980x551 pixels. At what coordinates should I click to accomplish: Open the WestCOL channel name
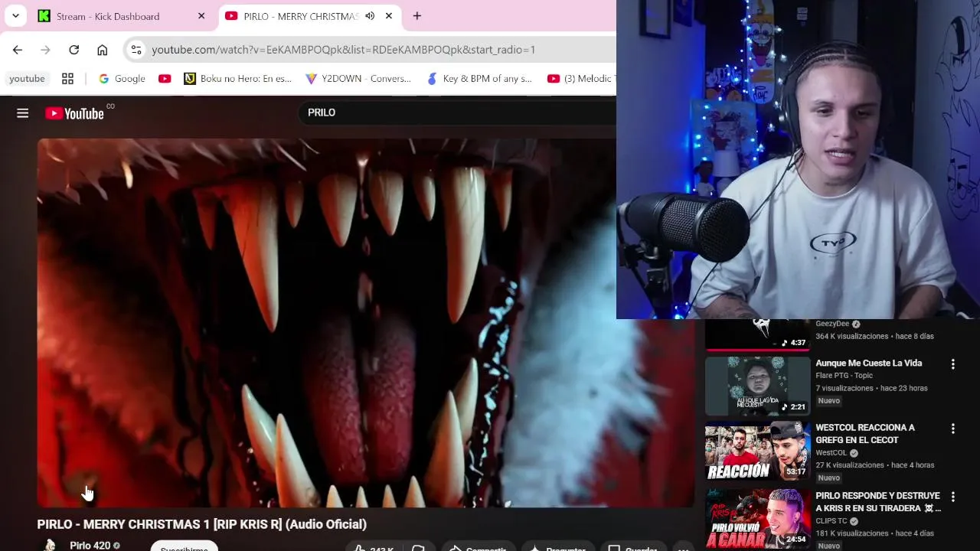point(831,453)
